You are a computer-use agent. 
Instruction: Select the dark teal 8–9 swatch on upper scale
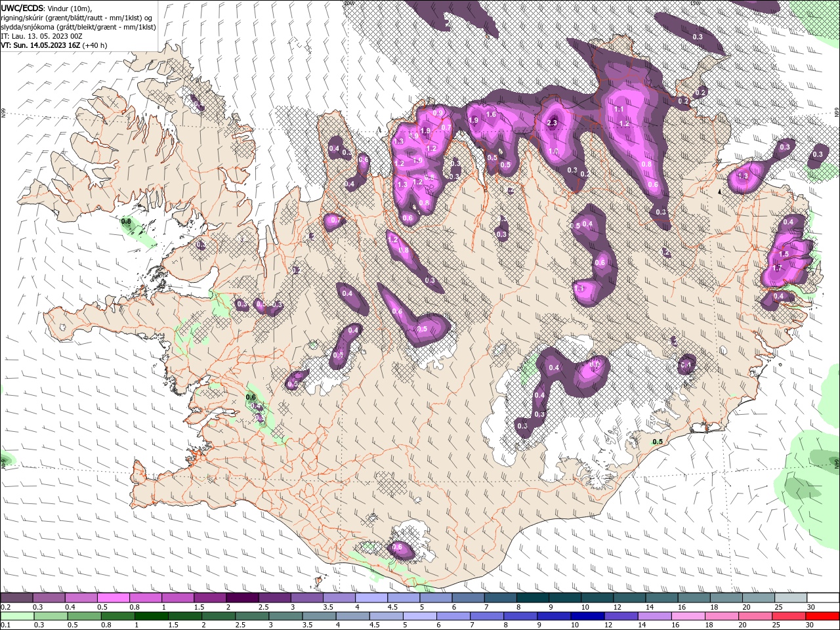tap(533, 598)
